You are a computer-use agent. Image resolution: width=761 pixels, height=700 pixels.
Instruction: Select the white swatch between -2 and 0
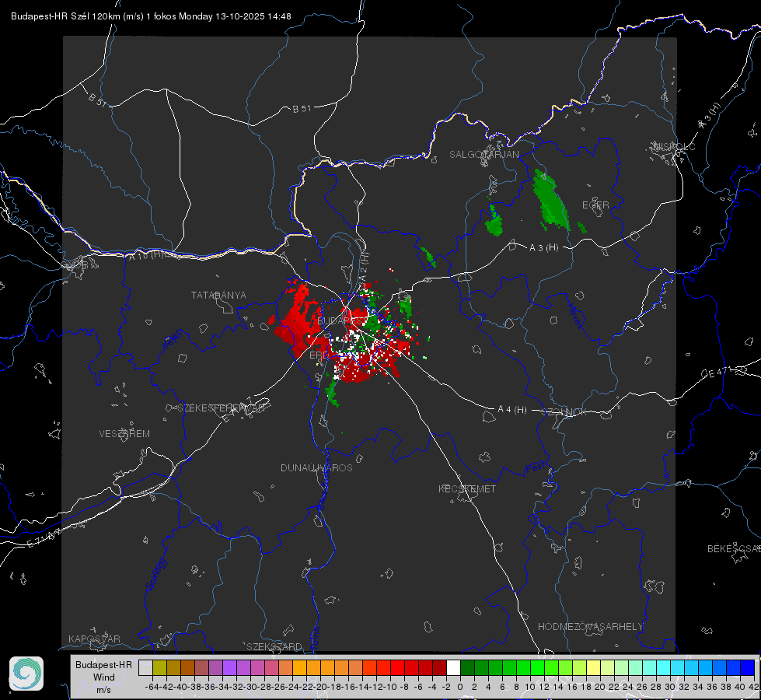[453, 667]
